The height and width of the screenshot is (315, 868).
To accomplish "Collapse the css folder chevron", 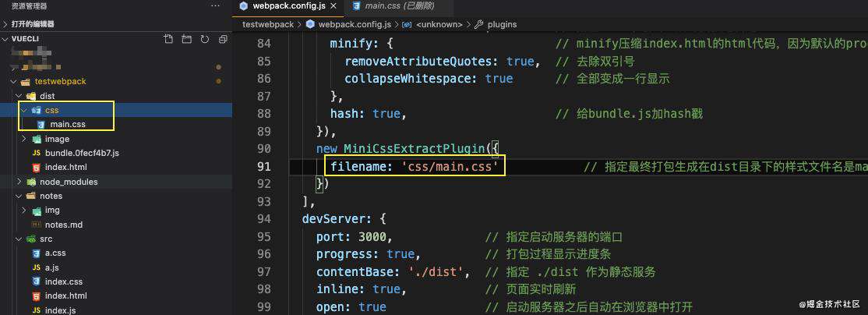I will pyautogui.click(x=24, y=110).
